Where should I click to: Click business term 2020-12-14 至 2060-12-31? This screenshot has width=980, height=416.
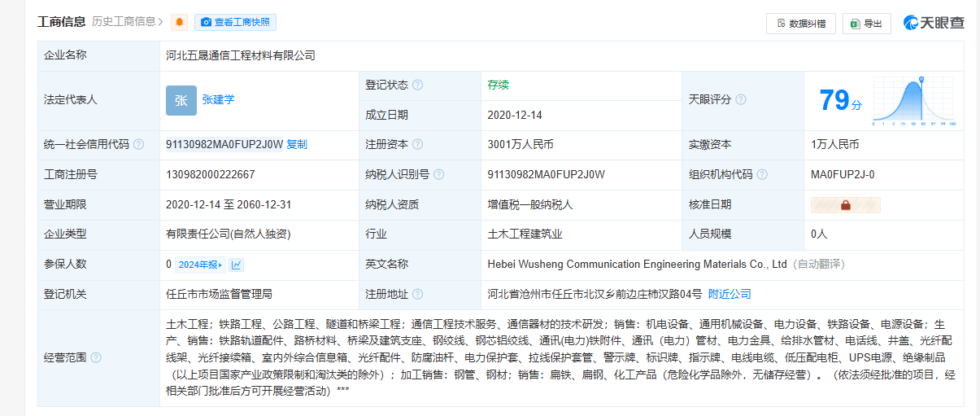click(229, 204)
